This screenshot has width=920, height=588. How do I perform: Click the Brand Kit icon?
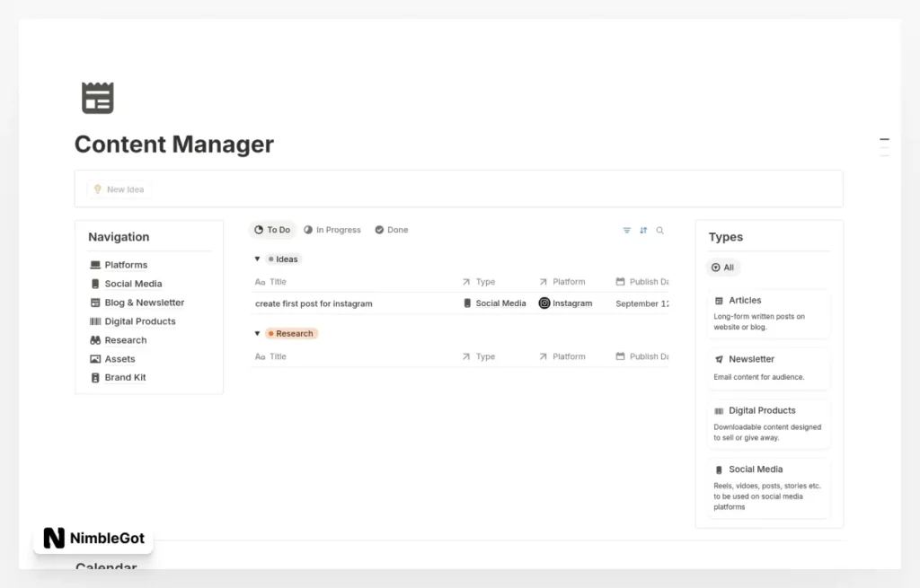(x=95, y=378)
